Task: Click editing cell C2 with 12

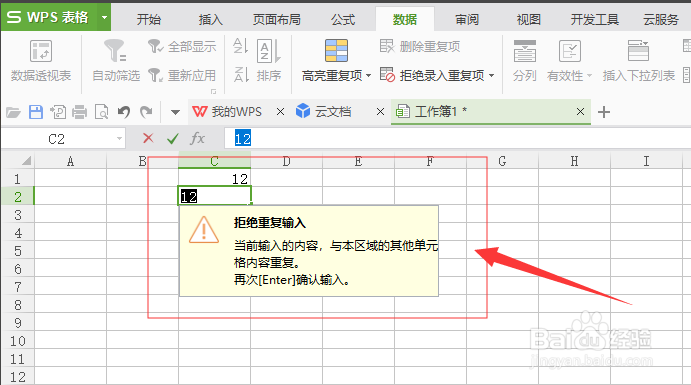Action: point(215,196)
